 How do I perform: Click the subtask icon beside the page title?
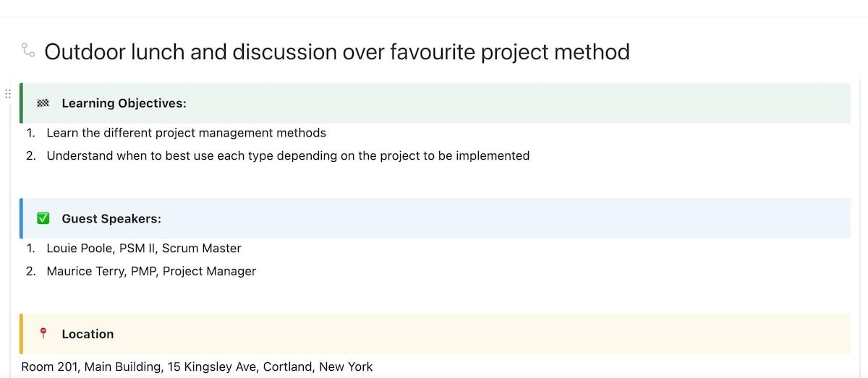click(x=28, y=51)
